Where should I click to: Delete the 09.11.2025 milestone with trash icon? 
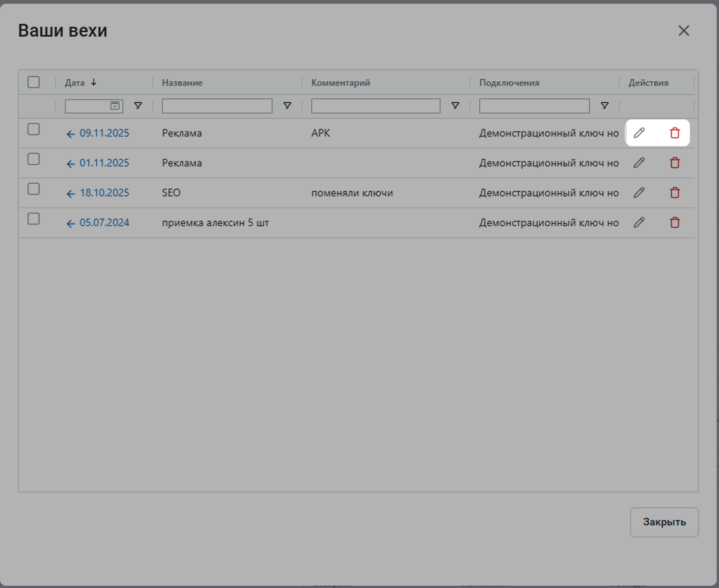coord(675,133)
